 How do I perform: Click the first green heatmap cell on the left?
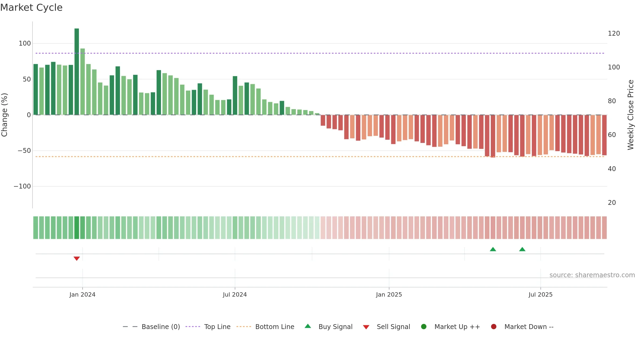coord(36,228)
